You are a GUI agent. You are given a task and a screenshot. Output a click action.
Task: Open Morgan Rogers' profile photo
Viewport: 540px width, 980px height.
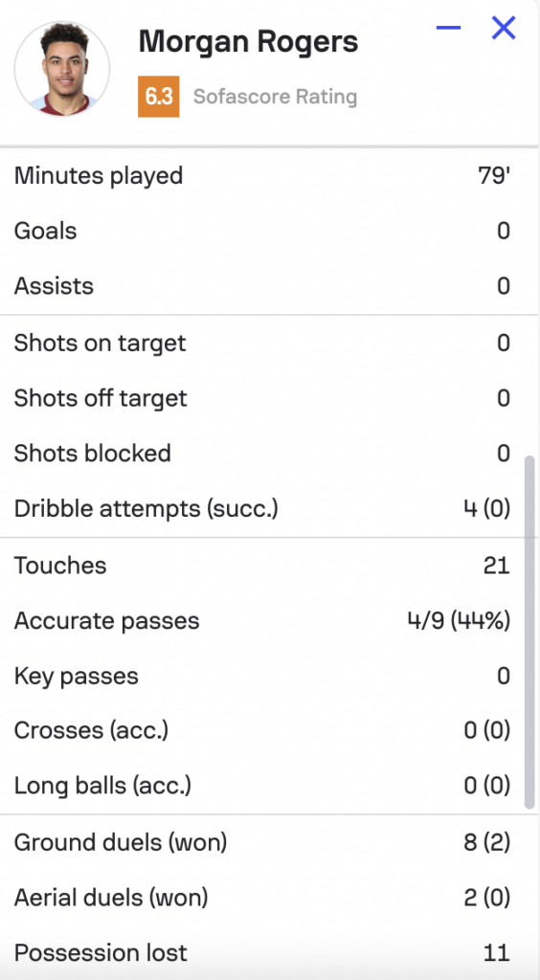[x=62, y=69]
